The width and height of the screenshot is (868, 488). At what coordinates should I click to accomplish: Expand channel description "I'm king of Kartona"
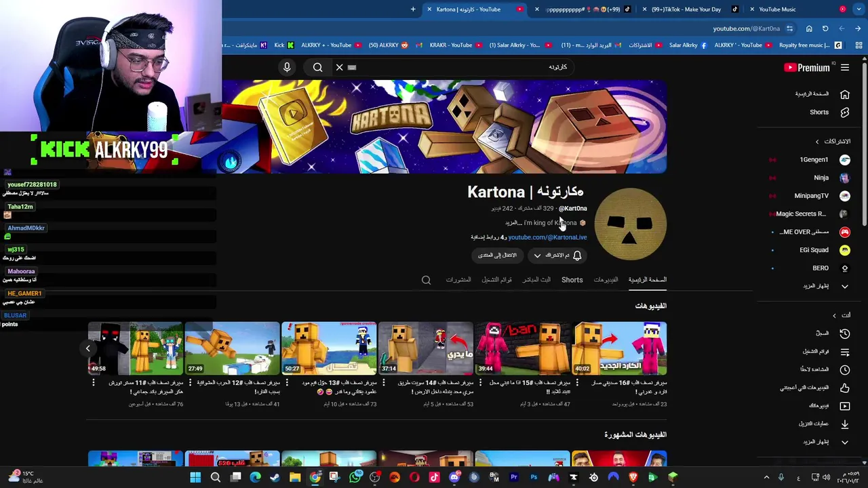(x=546, y=223)
